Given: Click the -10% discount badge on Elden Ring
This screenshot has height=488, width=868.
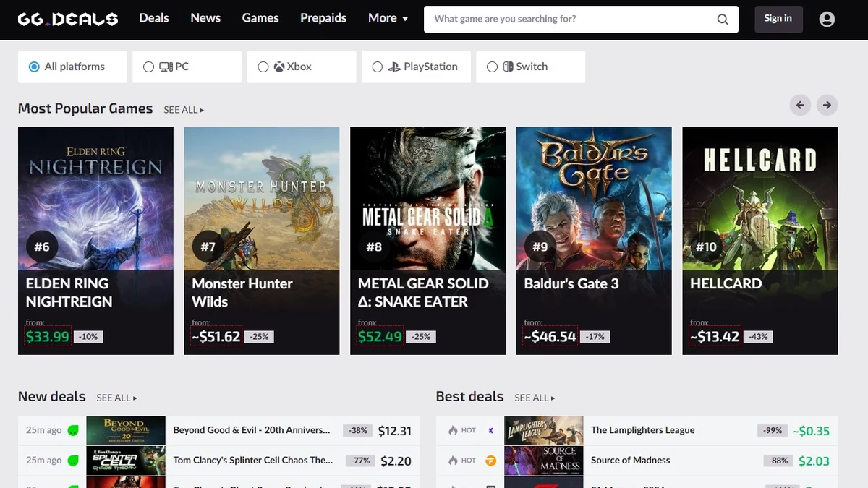Looking at the screenshot, I should (x=89, y=337).
